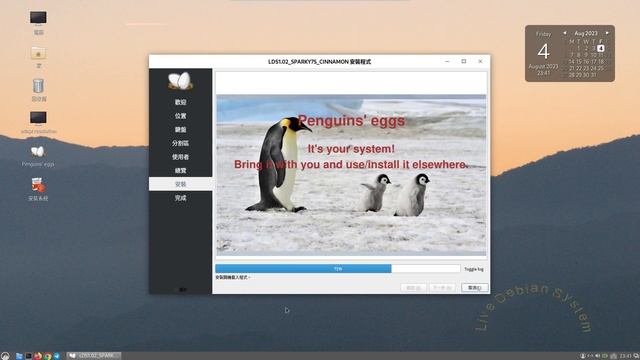Open the user applet in the system tray
The height and width of the screenshot is (360, 640).
tap(583, 356)
